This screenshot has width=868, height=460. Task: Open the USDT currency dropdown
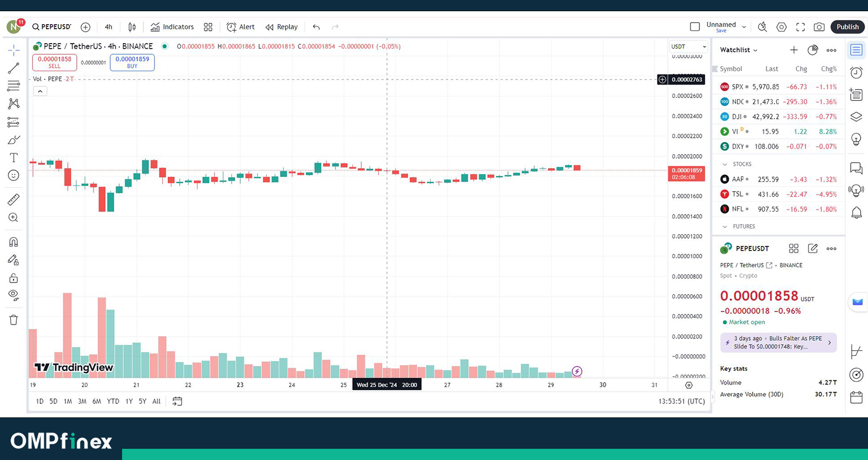click(688, 47)
